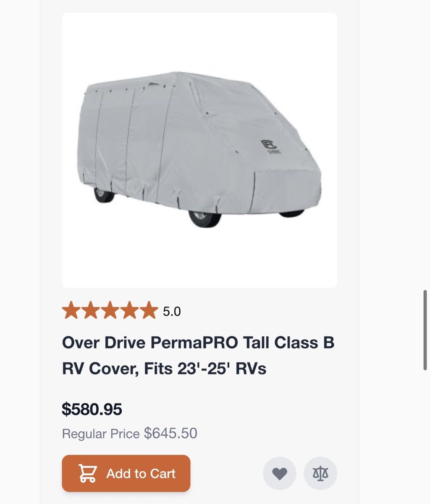The image size is (430, 504).
Task: Click the third orange rating star
Action: point(110,311)
